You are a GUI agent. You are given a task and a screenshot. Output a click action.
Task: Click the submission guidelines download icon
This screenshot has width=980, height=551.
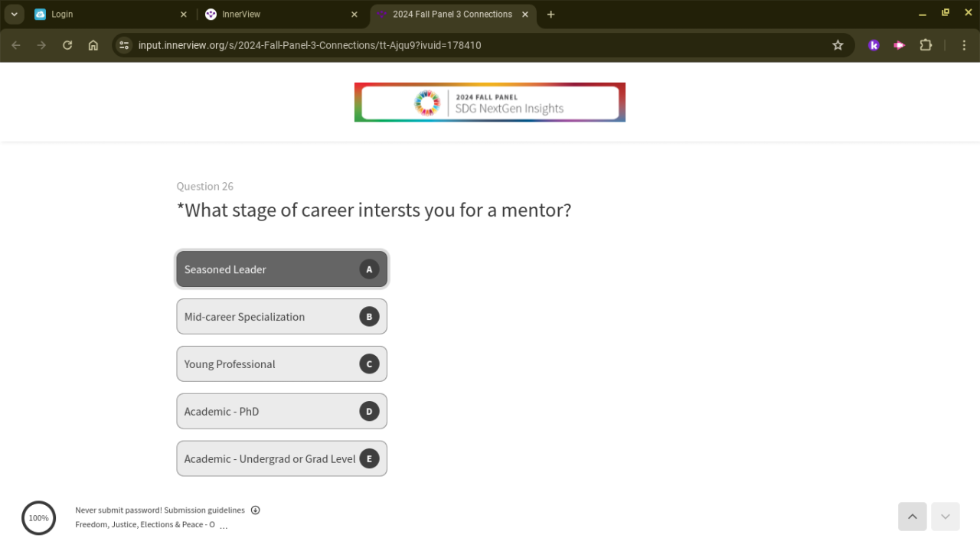tap(256, 510)
